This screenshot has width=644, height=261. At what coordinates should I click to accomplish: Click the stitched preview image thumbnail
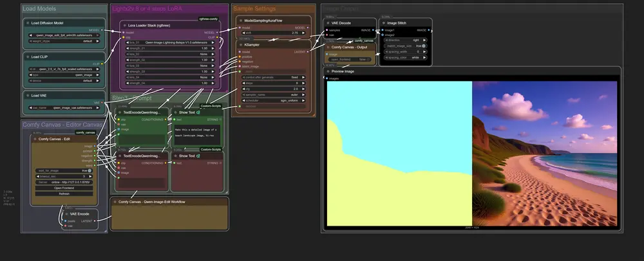[472, 154]
